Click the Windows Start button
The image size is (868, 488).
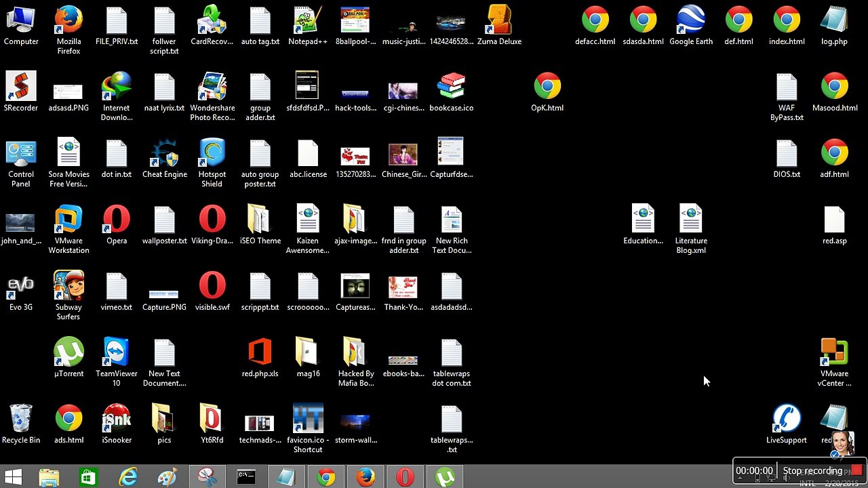13,477
